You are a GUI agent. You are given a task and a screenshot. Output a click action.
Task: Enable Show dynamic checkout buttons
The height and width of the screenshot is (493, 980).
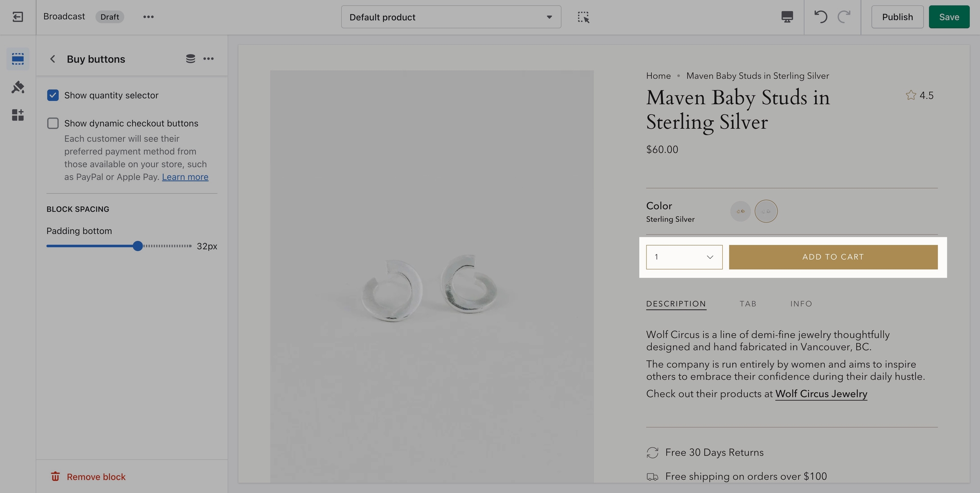53,123
